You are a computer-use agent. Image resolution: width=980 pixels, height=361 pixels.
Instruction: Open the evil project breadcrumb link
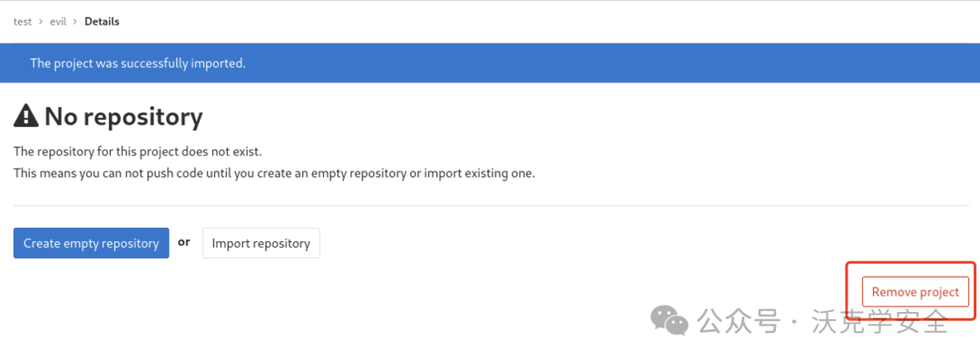[58, 21]
